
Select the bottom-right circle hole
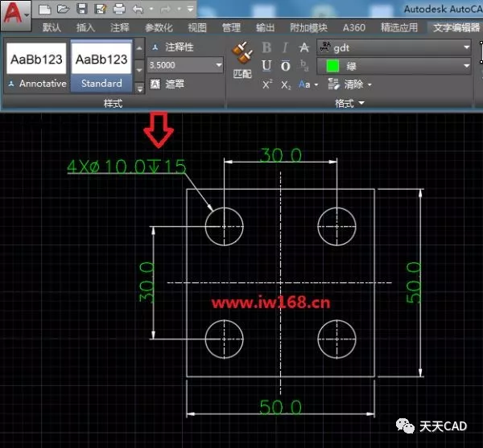pyautogui.click(x=336, y=339)
